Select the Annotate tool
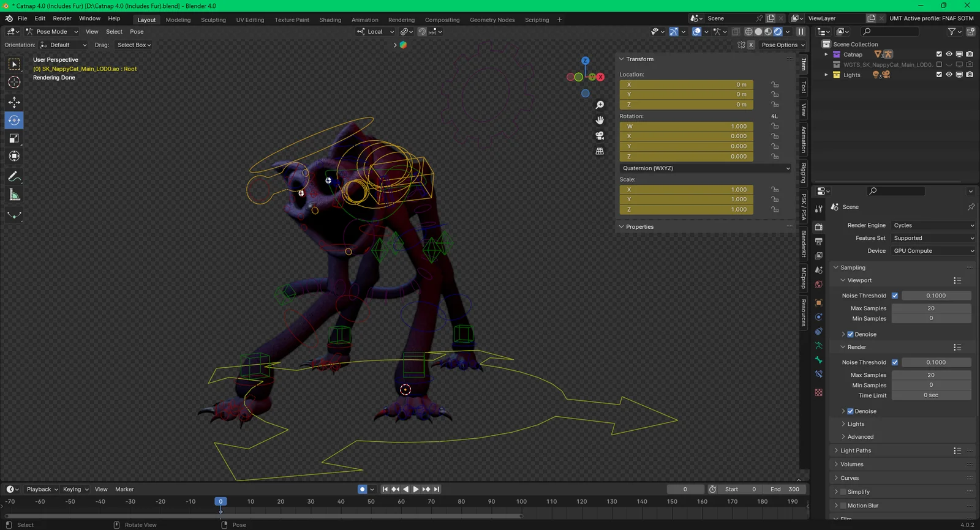Screen dimensions: 980x530 14,177
